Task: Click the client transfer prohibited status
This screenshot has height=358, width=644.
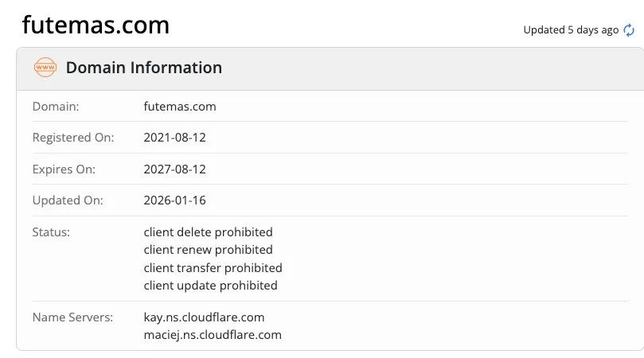Action: coord(213,268)
